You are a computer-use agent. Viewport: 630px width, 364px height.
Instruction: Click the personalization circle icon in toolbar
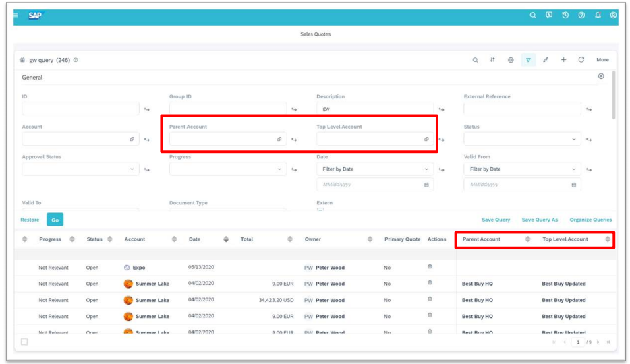pos(510,60)
